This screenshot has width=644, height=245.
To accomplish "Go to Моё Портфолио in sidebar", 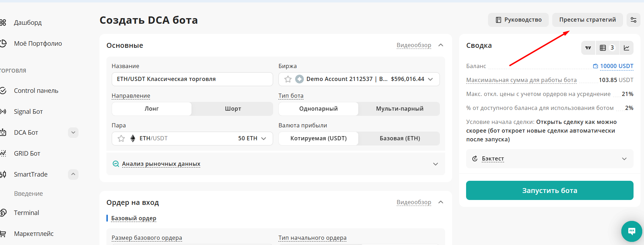I will coord(38,44).
